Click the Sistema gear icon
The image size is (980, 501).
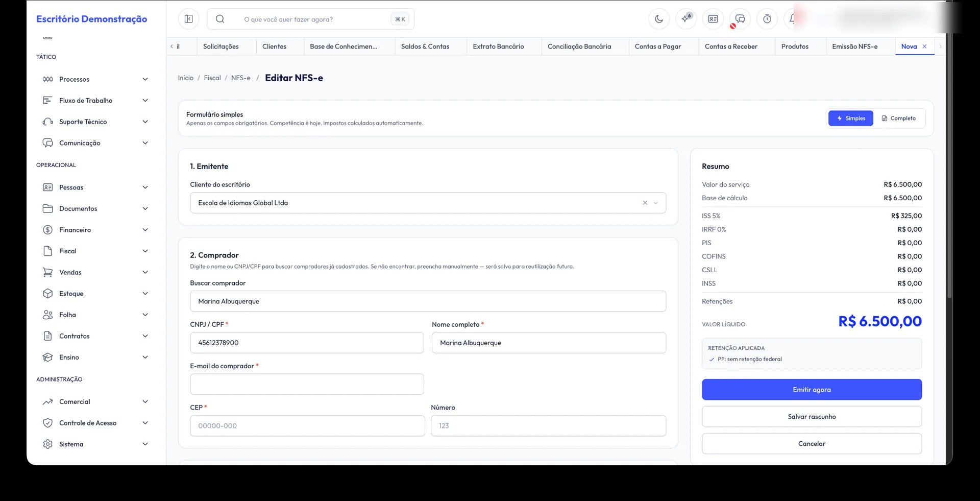pyautogui.click(x=47, y=444)
